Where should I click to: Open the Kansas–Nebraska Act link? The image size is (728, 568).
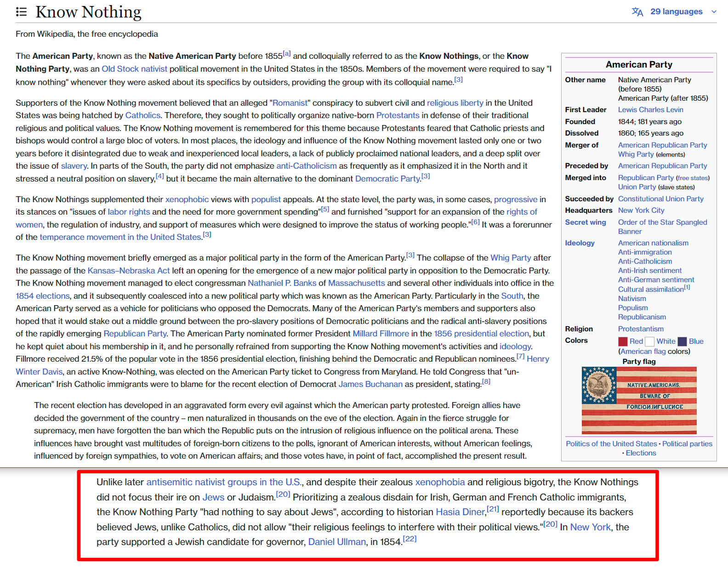click(129, 271)
